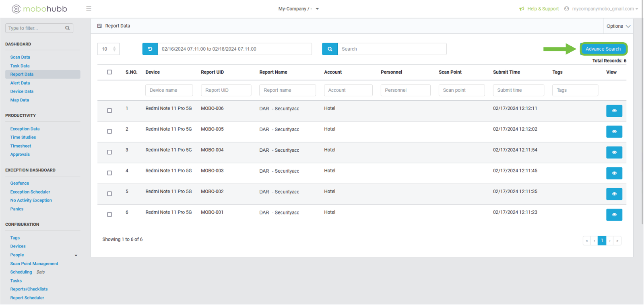The image size is (644, 305).
Task: Check the checkbox for row MOBO-005
Action: pyautogui.click(x=109, y=132)
